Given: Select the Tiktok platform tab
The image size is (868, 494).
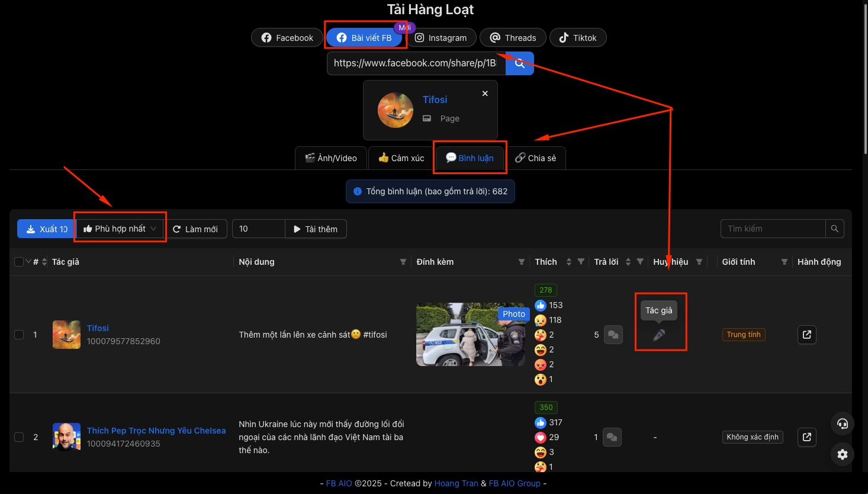Looking at the screenshot, I should pos(578,38).
